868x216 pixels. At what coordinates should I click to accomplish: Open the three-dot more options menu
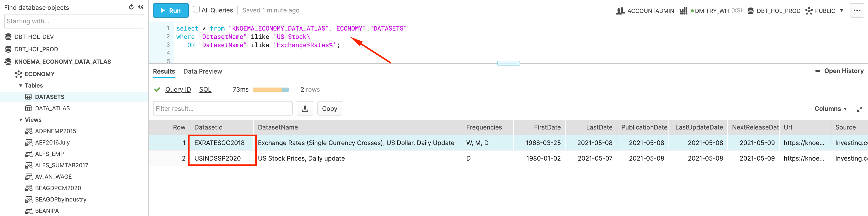coord(857,10)
